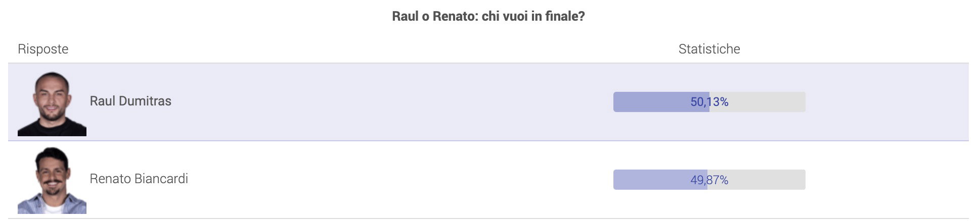
Task: Click the 50,13% percentage text
Action: [709, 102]
